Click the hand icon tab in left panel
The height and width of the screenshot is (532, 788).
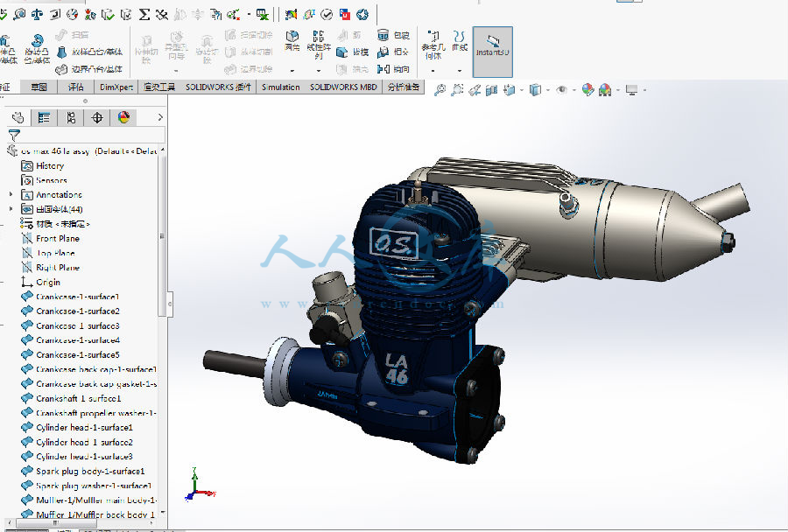(x=18, y=117)
